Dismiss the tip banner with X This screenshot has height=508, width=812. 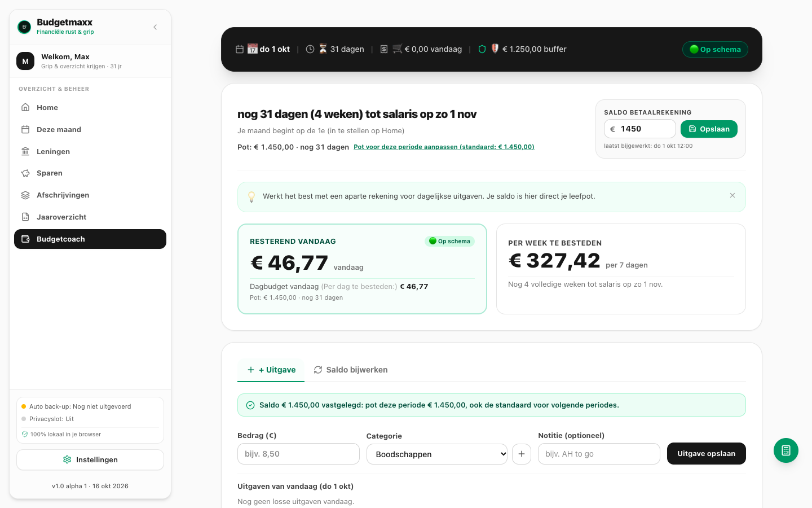(x=732, y=195)
